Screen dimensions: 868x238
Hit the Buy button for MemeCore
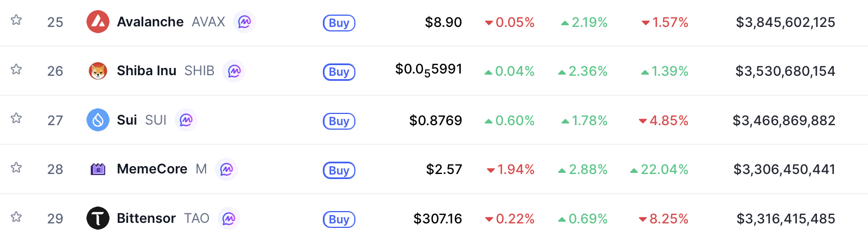click(339, 170)
